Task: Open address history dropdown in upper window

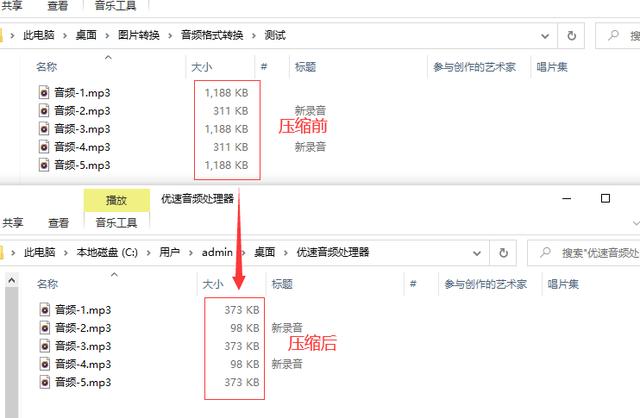Action: point(545,36)
